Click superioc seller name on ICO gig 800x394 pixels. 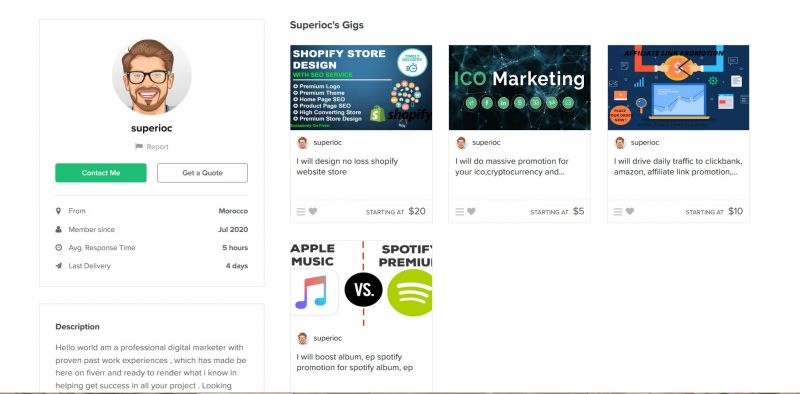tap(486, 142)
